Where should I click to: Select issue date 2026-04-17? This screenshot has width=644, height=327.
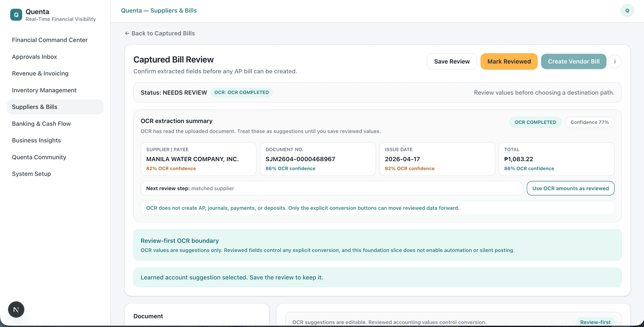pyautogui.click(x=402, y=159)
